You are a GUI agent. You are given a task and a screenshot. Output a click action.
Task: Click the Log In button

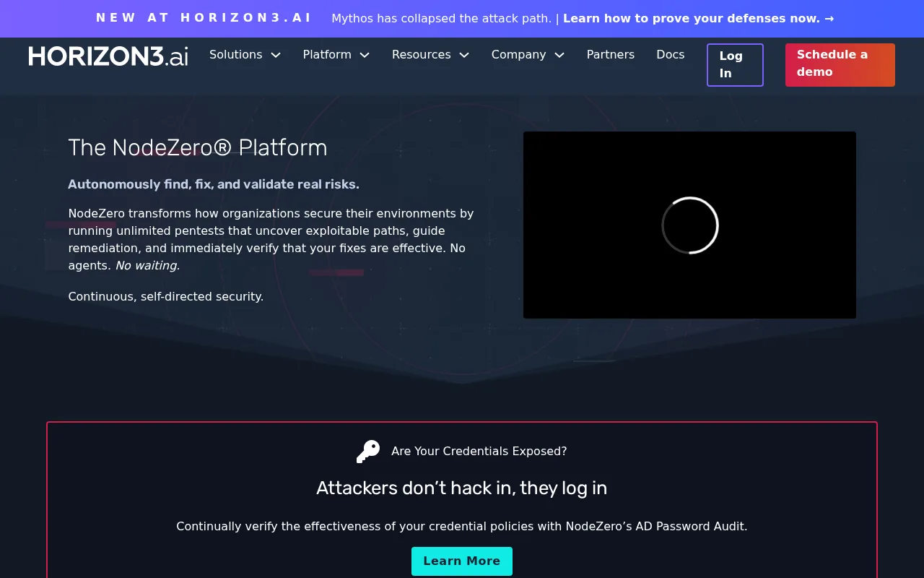pyautogui.click(x=735, y=65)
